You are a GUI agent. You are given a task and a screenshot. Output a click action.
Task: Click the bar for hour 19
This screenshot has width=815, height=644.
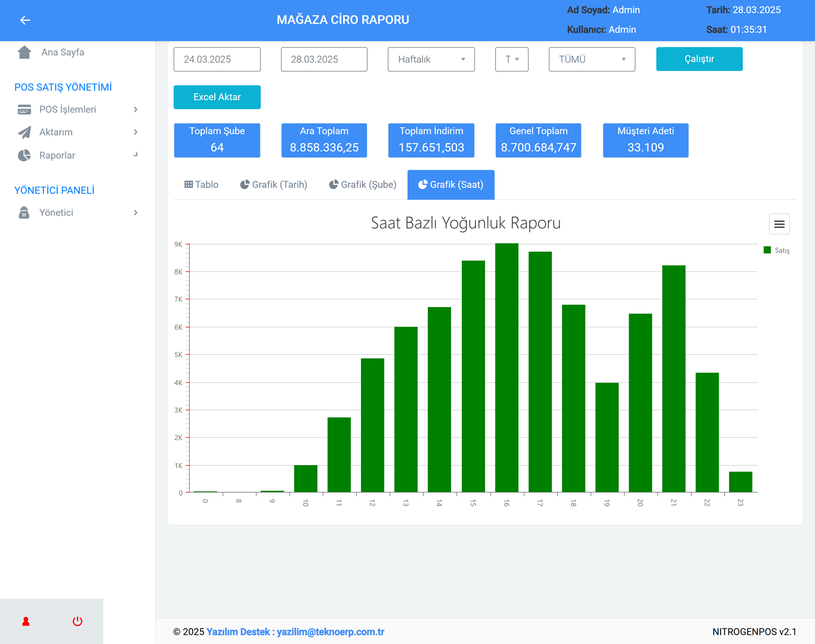point(607,438)
